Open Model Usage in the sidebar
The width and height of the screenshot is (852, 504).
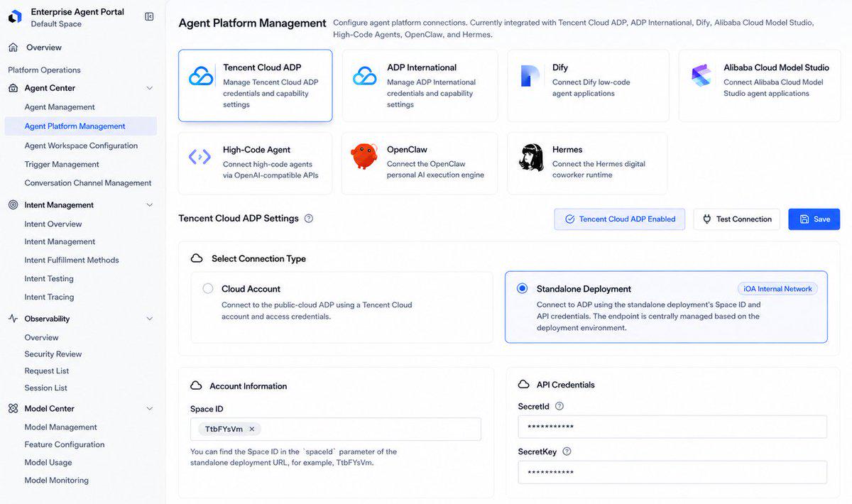pyautogui.click(x=48, y=463)
